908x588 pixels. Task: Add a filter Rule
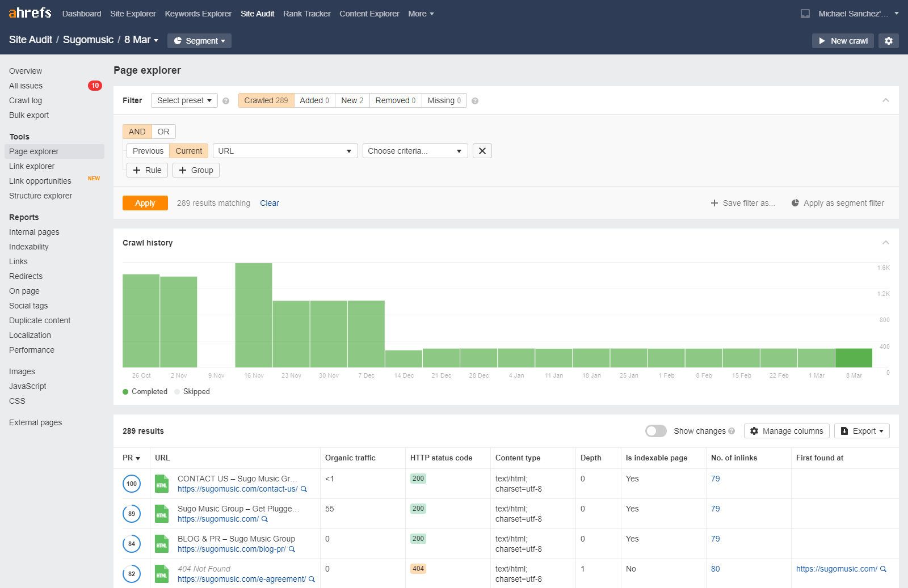(x=147, y=170)
